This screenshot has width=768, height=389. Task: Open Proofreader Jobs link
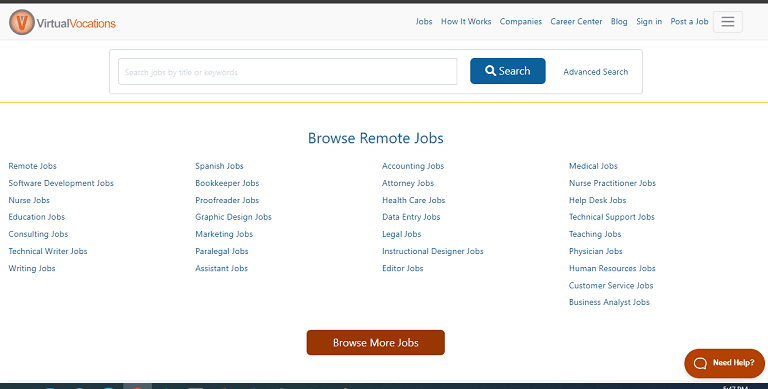click(x=227, y=200)
